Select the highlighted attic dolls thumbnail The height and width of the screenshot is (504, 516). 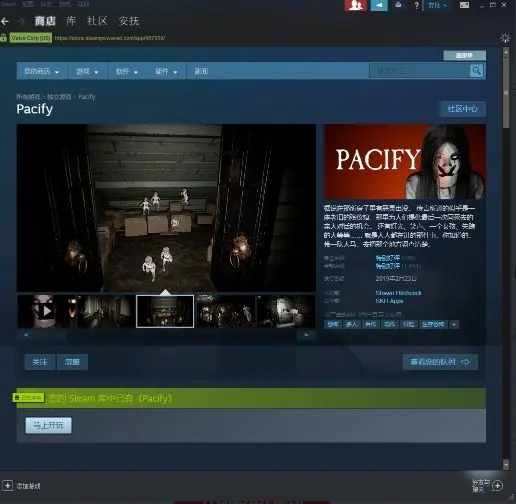(x=165, y=311)
